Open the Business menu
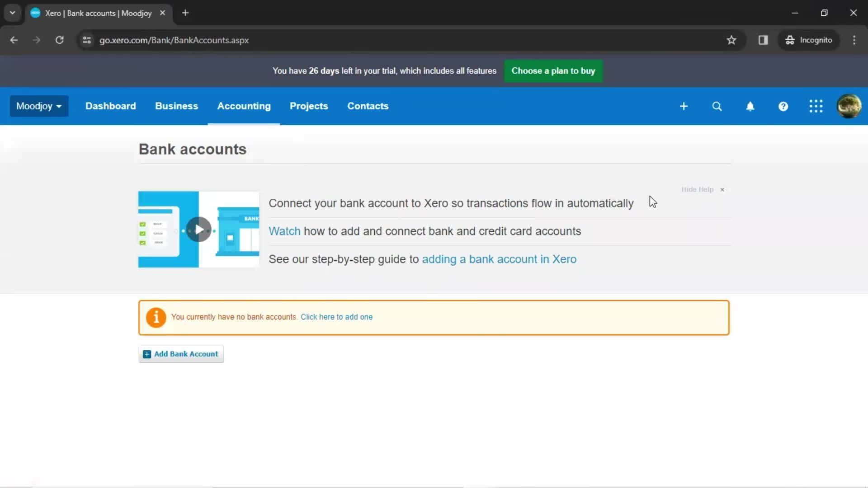This screenshot has width=868, height=488. point(176,106)
